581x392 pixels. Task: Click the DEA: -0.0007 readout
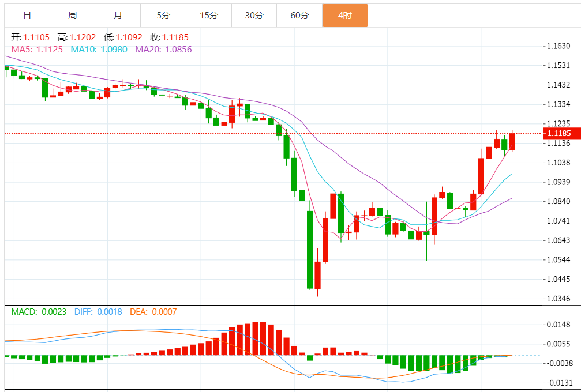(153, 312)
